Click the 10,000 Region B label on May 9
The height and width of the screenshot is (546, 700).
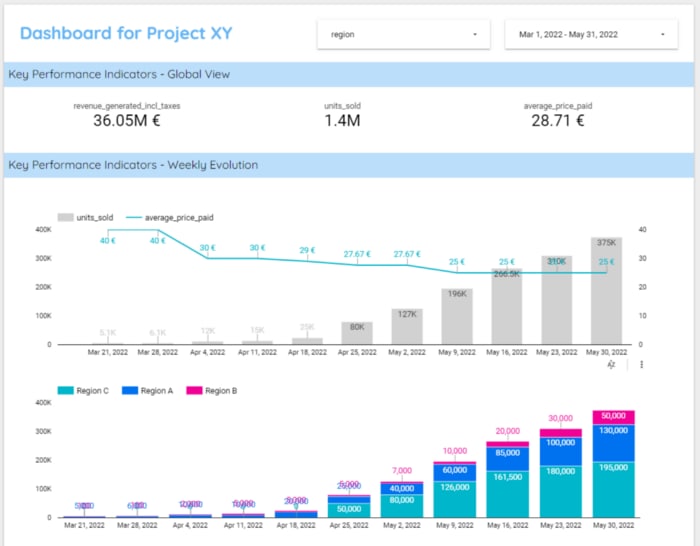[x=455, y=451]
